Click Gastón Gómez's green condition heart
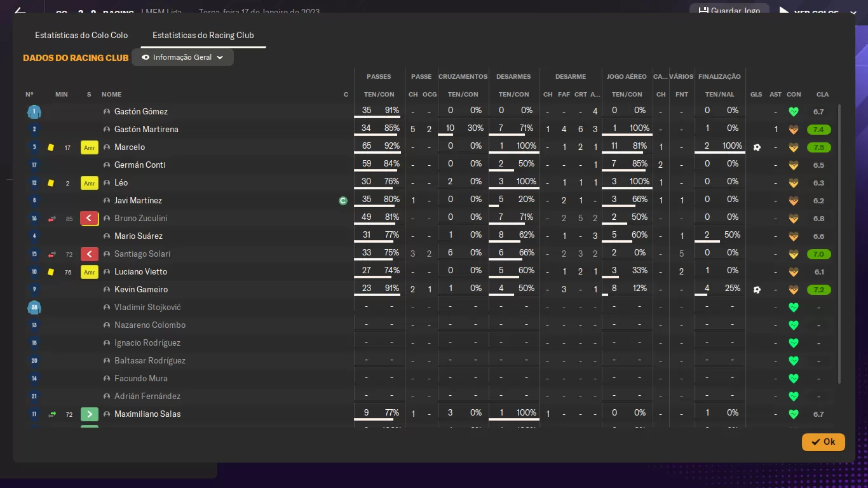 793,112
